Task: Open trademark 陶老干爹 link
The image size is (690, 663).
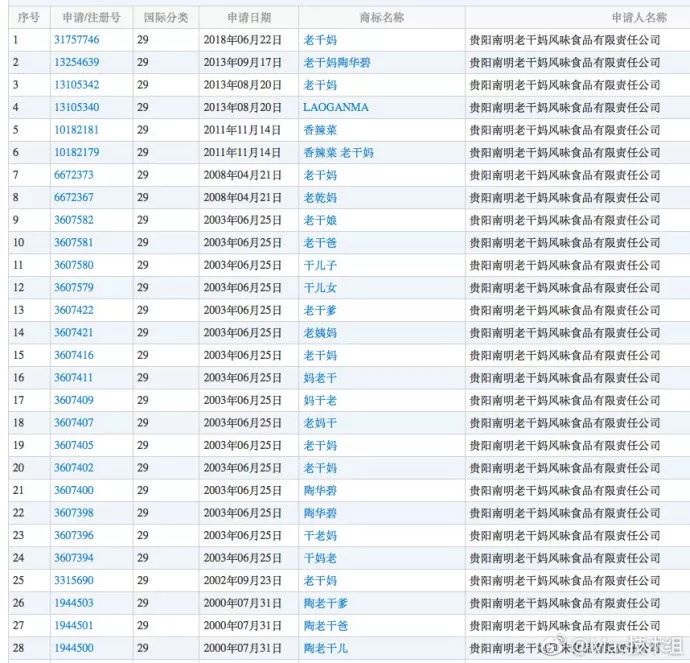Action: coord(326,603)
